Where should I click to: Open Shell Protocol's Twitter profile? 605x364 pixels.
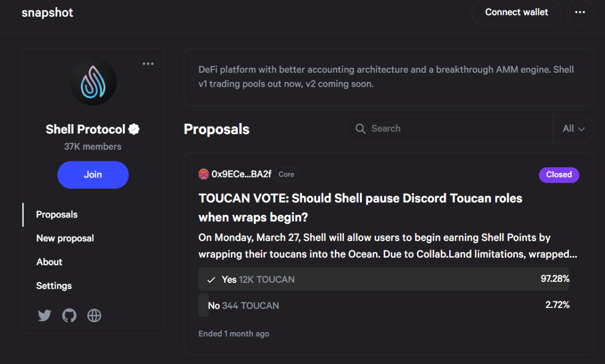click(x=44, y=315)
